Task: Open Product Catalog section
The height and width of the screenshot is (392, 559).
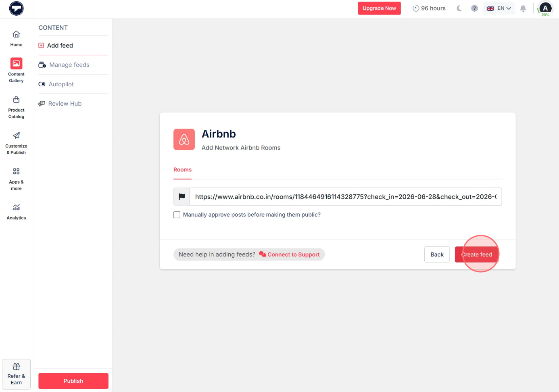Action: coord(16,107)
